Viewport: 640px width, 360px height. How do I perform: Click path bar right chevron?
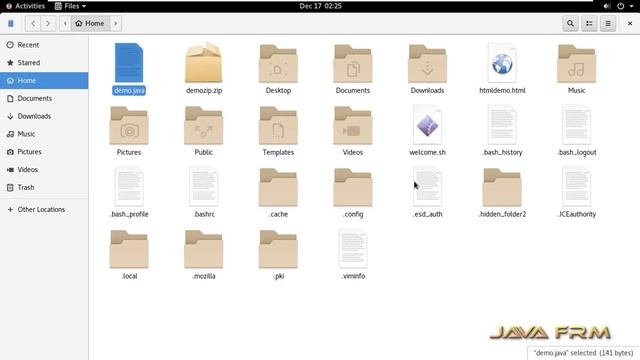[x=116, y=24]
